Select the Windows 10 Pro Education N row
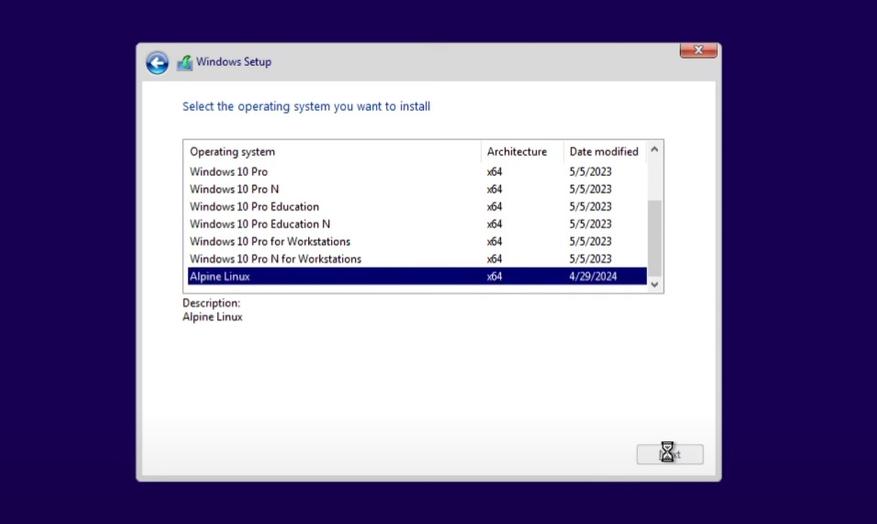Viewport: 877px width, 524px height. [x=417, y=224]
